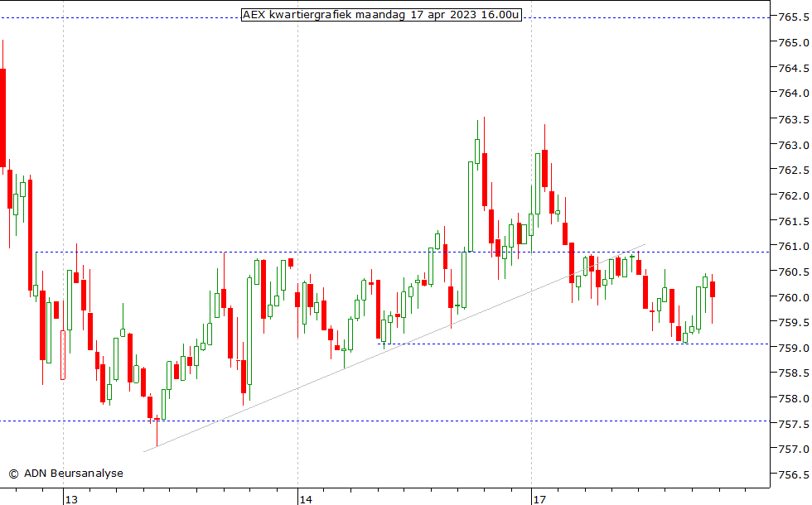This screenshot has width=812, height=505.
Task: Click the 762.0 price axis label
Action: pos(795,195)
